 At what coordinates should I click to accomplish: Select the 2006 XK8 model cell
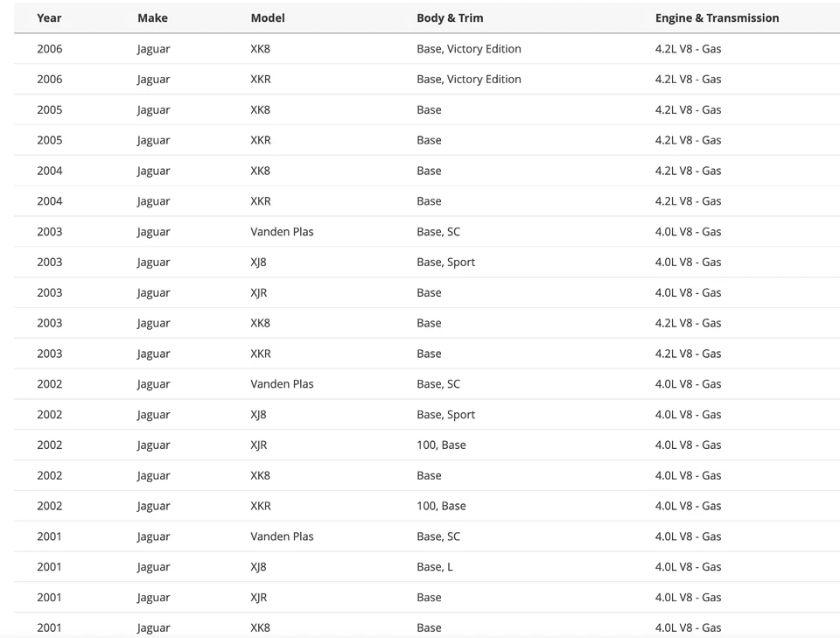click(x=261, y=49)
